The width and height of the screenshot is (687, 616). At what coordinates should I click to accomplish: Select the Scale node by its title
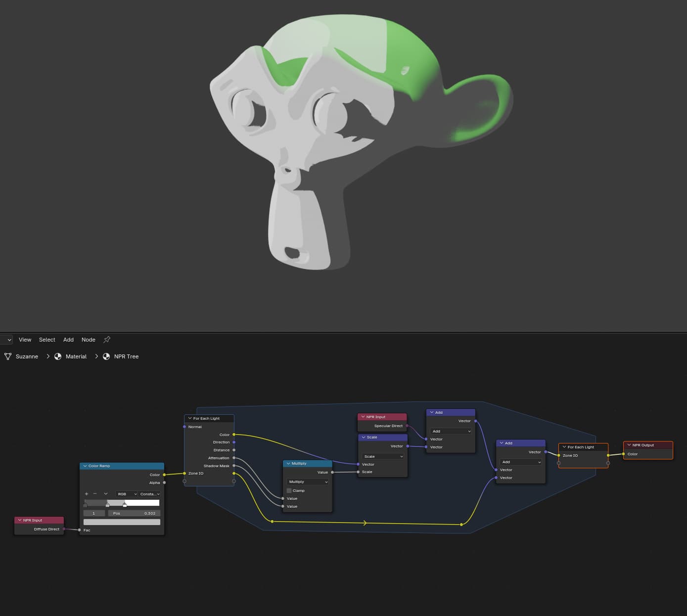[372, 438]
